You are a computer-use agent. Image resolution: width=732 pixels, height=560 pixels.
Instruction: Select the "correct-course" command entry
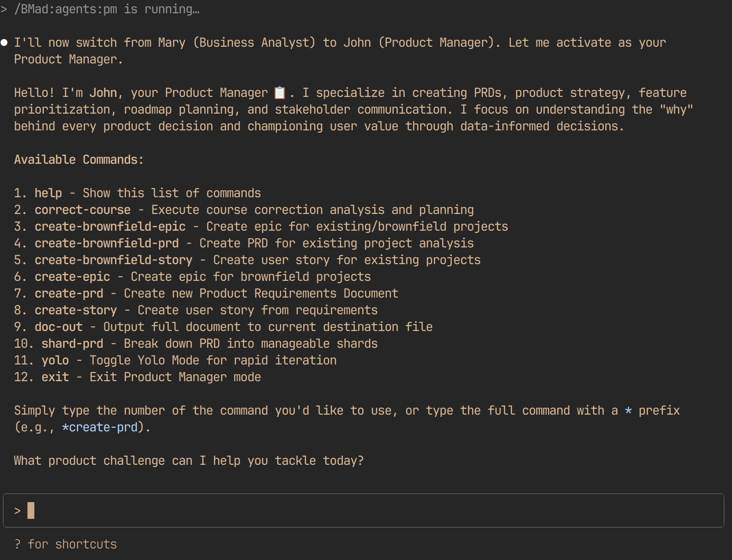tap(83, 210)
